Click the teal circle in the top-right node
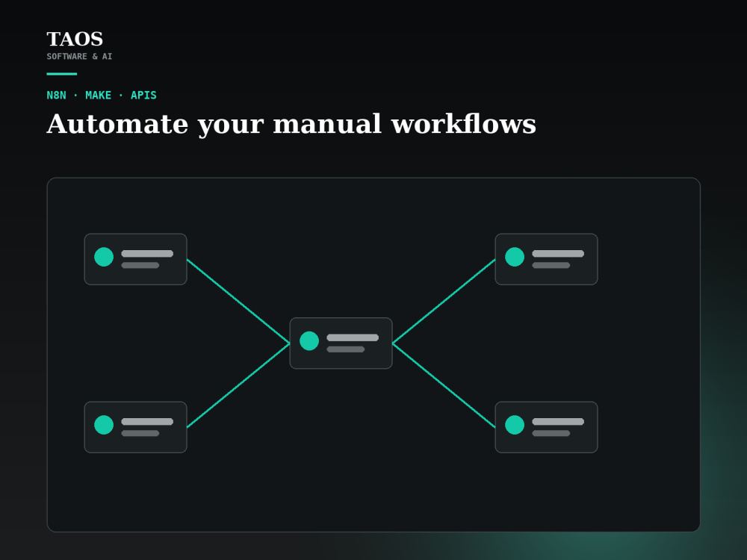 [x=515, y=257]
